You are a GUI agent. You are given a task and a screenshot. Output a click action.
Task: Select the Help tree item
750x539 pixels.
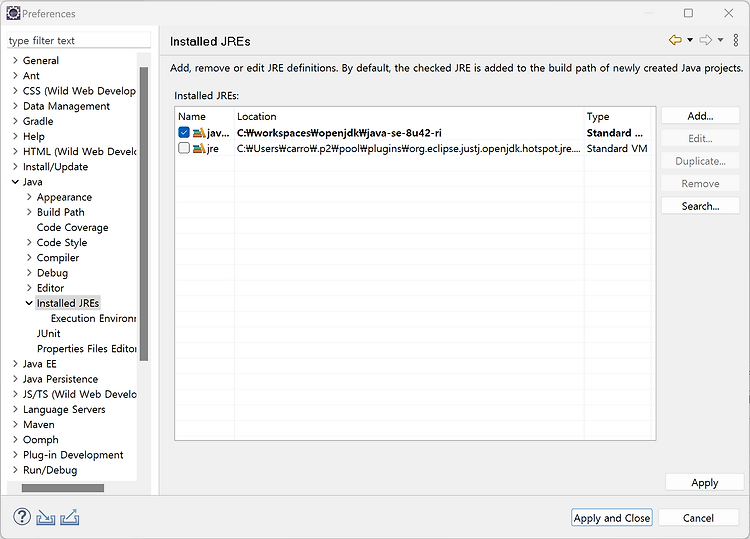point(33,136)
